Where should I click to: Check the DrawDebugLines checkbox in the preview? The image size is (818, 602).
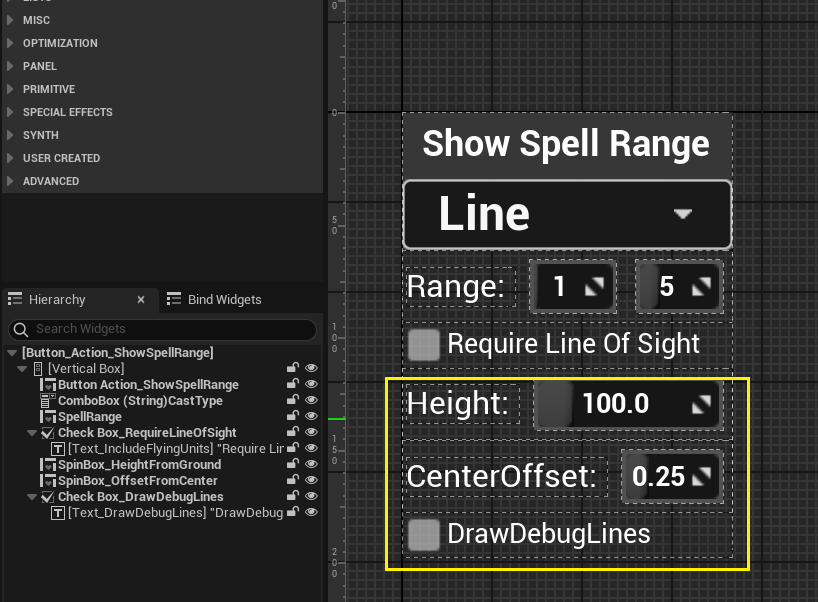424,535
